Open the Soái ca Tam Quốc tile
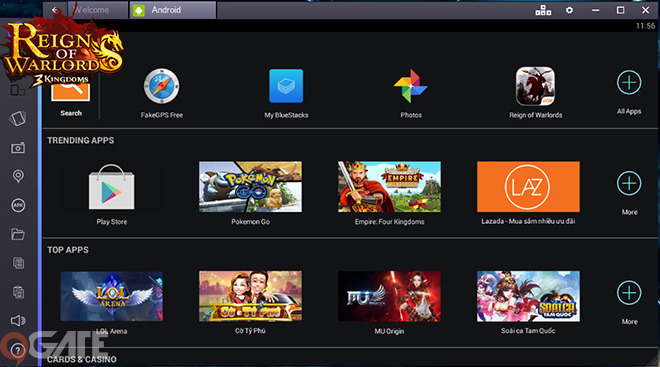Screen dimensions: 660x367 point(528,296)
